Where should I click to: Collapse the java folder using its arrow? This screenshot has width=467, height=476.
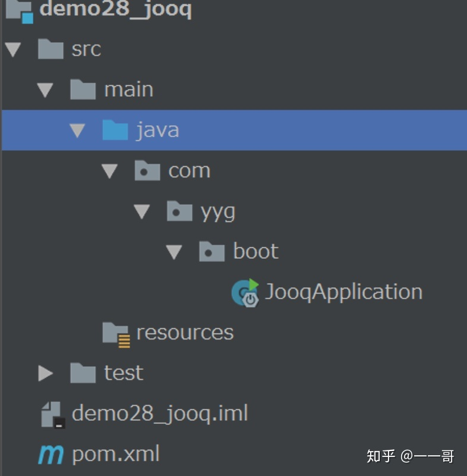click(x=77, y=129)
